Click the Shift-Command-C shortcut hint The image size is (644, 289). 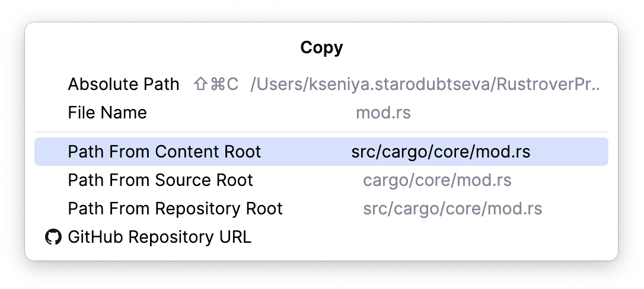(216, 85)
